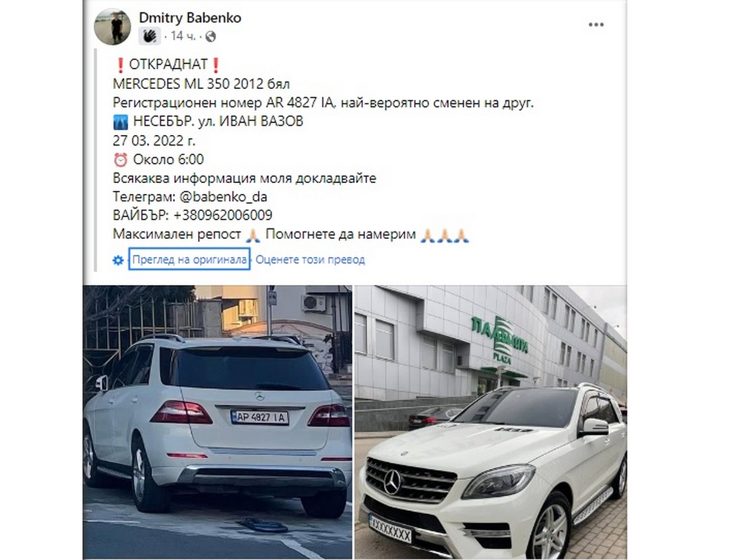Click the city location emoji near НЕСЕБЪР
The image size is (747, 560).
click(x=121, y=122)
